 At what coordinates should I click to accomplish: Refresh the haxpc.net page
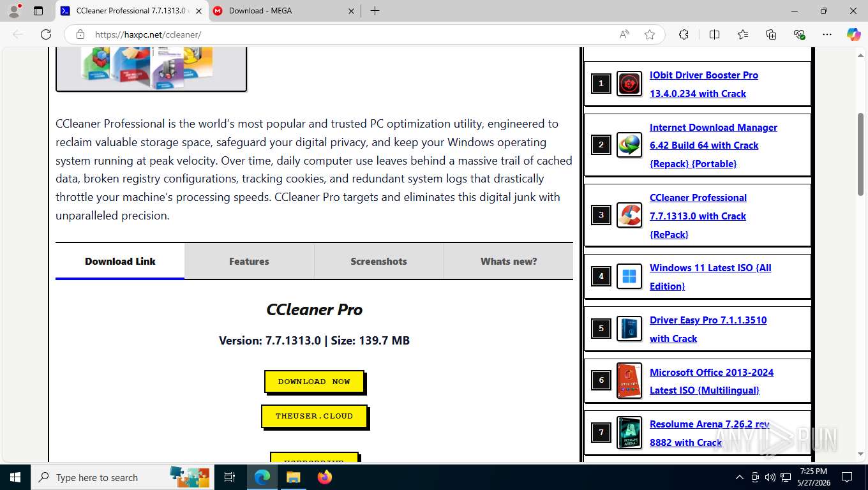pos(46,34)
